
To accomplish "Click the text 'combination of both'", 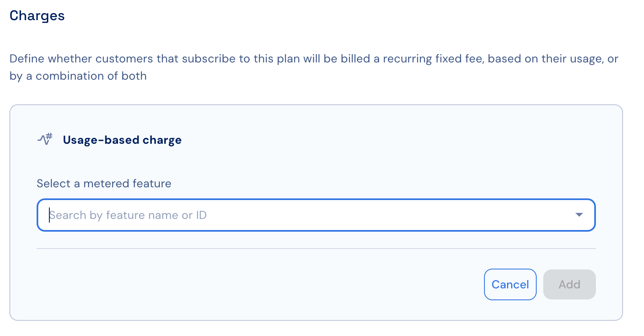I will [x=91, y=76].
